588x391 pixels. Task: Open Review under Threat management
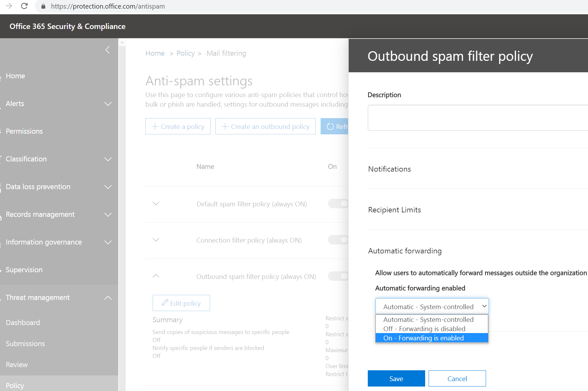coord(17,365)
